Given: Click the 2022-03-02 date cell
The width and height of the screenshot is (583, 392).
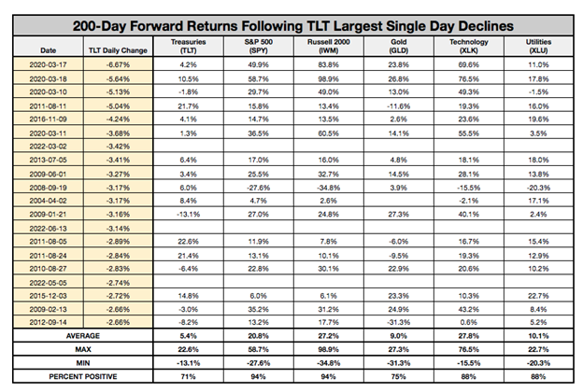Looking at the screenshot, I should click(x=47, y=147).
